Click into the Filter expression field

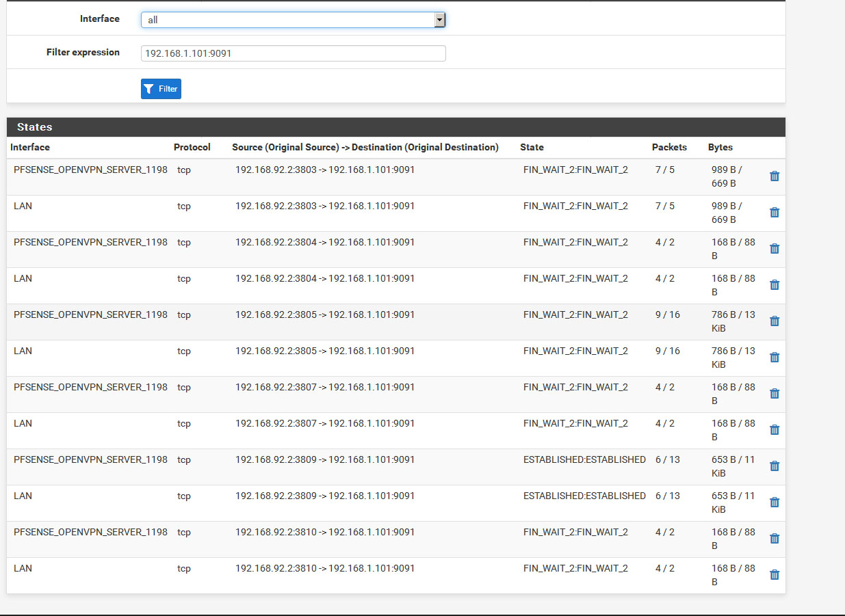(293, 53)
